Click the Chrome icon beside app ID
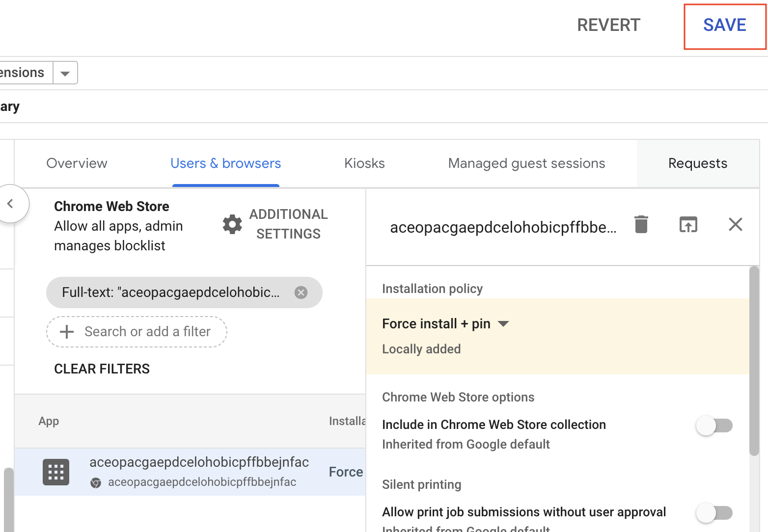The height and width of the screenshot is (532, 768). [x=96, y=483]
